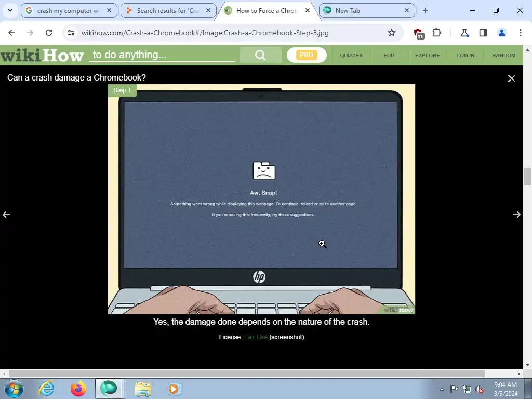Click the wikiHow search magnifier button
This screenshot has height=399, width=532.
pyautogui.click(x=261, y=55)
